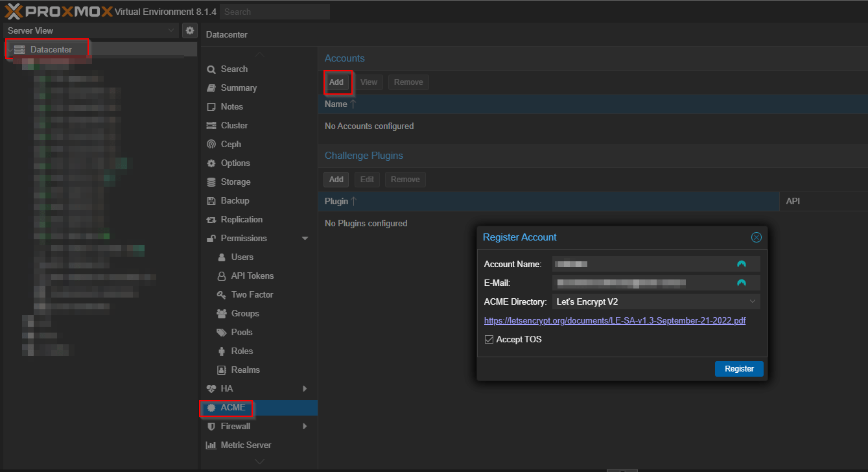This screenshot has height=472, width=868.
Task: Click the Edit button under Challenge Plugins
Action: [x=367, y=180]
